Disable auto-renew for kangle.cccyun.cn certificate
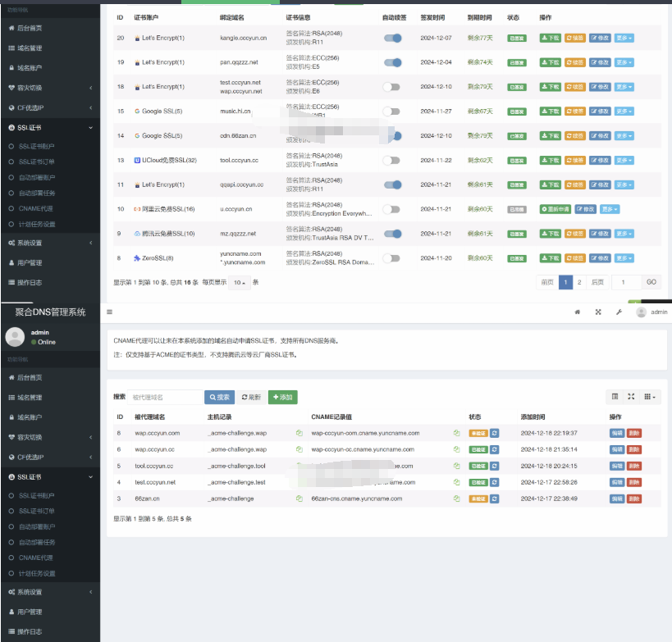 click(392, 38)
